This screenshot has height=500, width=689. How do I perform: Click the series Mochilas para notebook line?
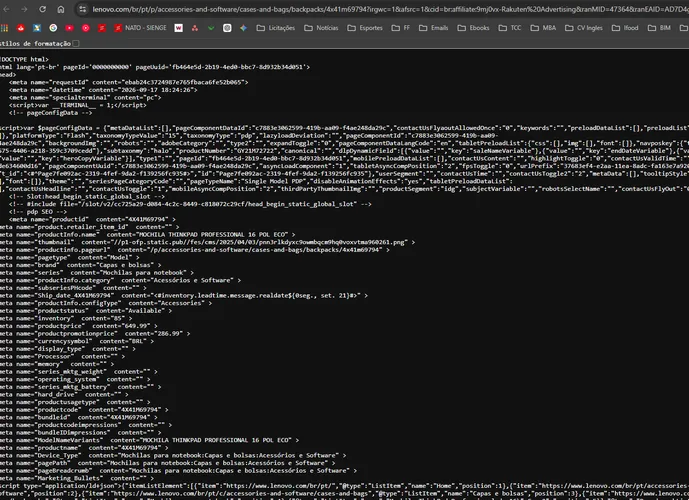coord(97,272)
